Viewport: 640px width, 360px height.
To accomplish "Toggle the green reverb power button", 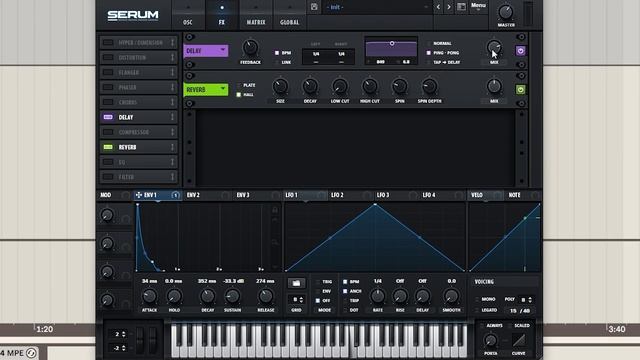I will click(x=520, y=90).
